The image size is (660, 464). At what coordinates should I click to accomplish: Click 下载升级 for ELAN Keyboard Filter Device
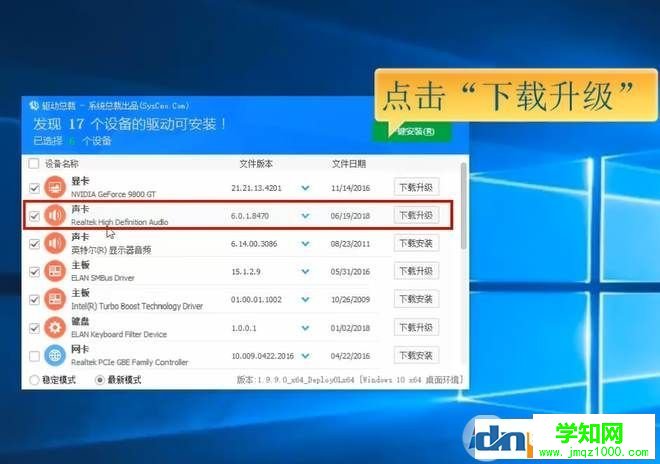pyautogui.click(x=416, y=328)
